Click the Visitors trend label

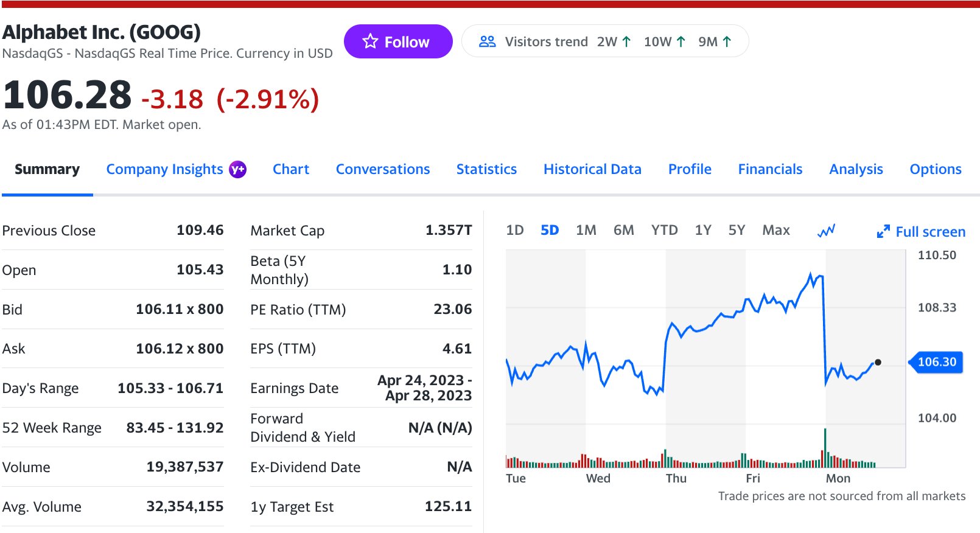546,41
